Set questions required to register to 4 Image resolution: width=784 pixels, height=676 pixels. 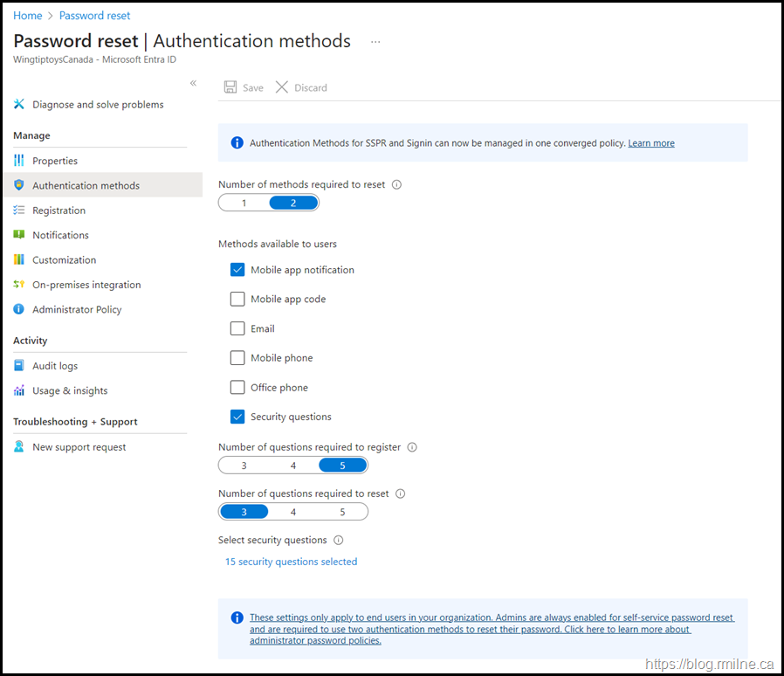click(x=293, y=466)
